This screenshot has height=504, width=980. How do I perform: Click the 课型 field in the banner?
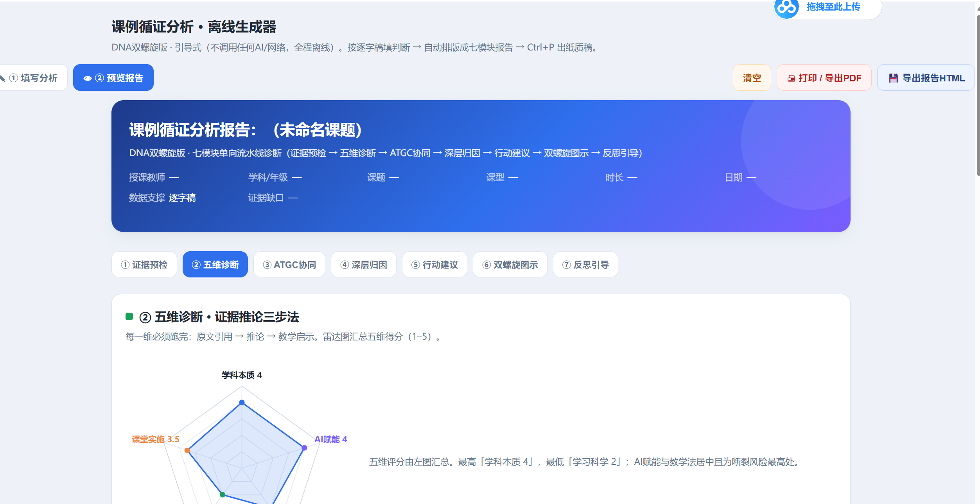tap(502, 177)
